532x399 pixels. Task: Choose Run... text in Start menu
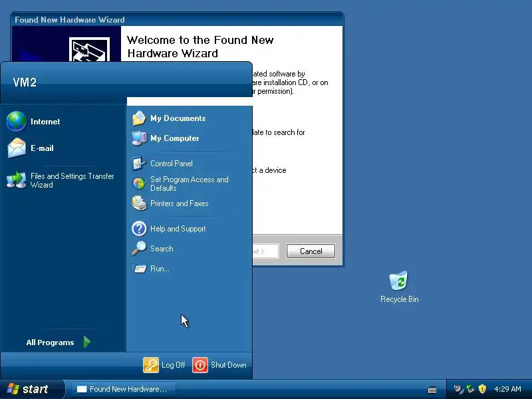pos(160,269)
